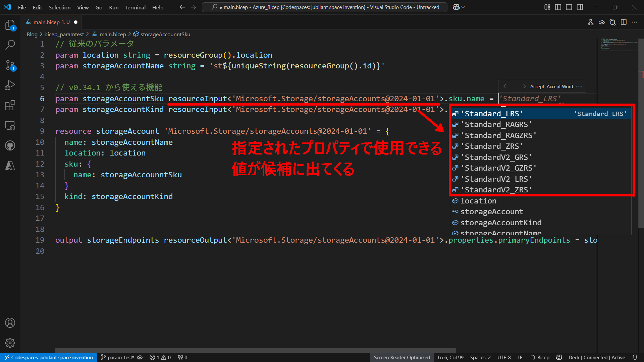Image resolution: width=644 pixels, height=362 pixels.
Task: Open the GitHub view icon
Action: click(x=10, y=145)
